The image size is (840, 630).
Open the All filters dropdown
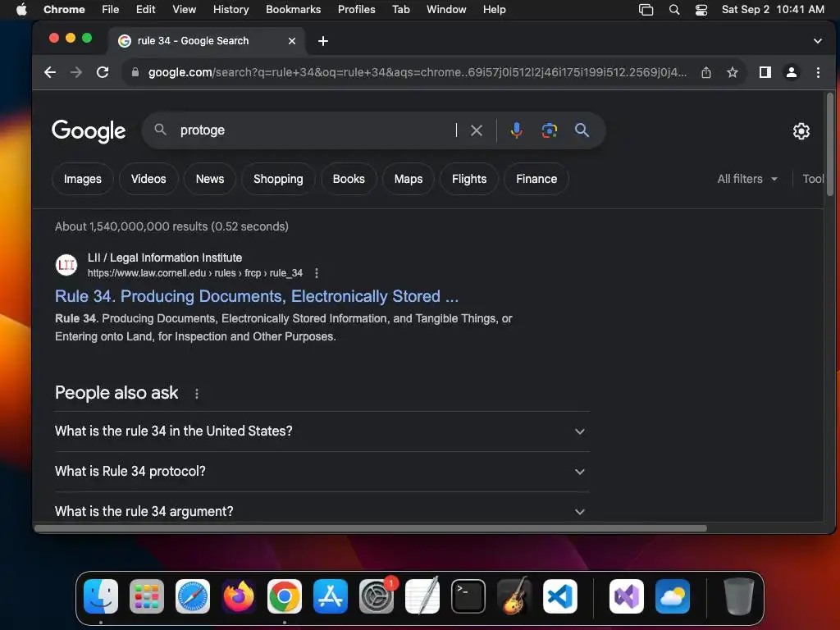tap(747, 179)
